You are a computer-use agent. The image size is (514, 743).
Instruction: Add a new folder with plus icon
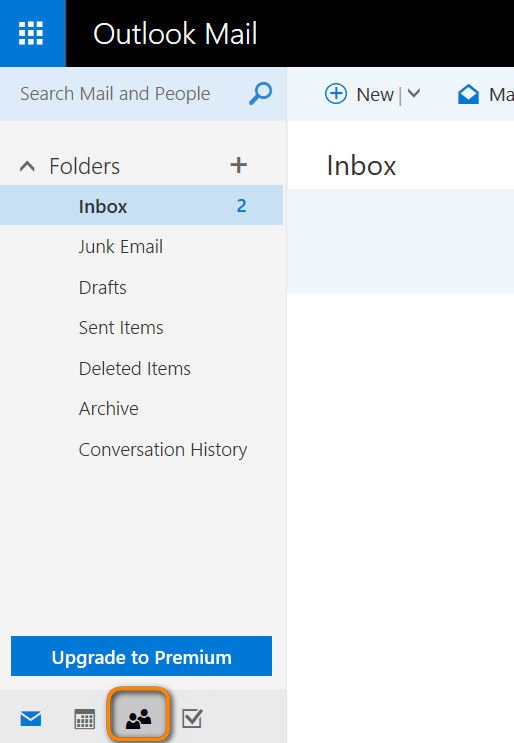point(238,165)
